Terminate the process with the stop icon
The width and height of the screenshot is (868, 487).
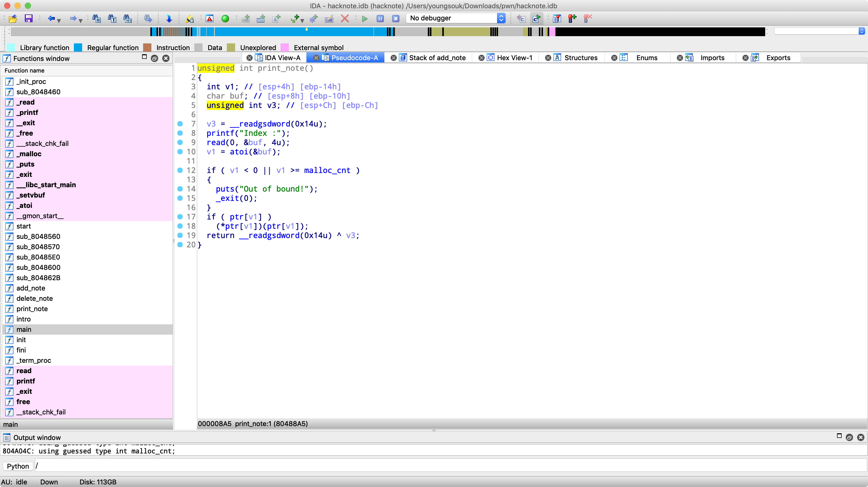coord(396,19)
